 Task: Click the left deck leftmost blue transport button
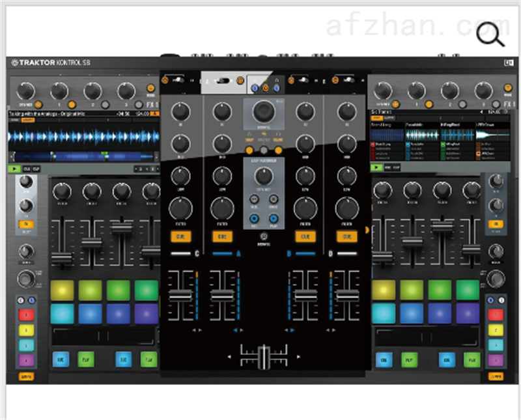tap(61, 359)
